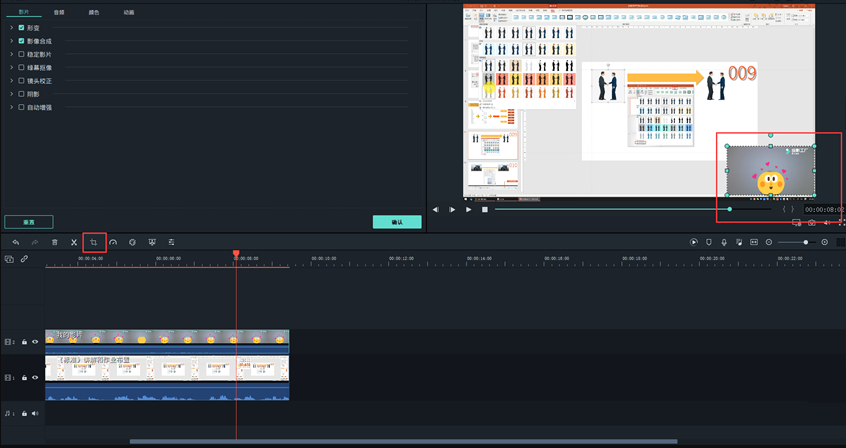Viewport: 846px width, 448px height.
Task: Click the voiceover microphone icon
Action: [x=724, y=242]
